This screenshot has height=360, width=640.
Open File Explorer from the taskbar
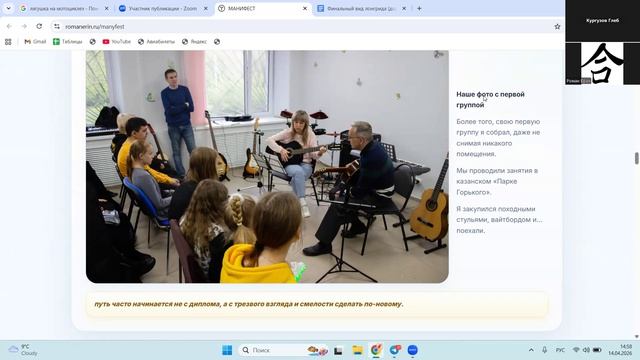tap(358, 350)
